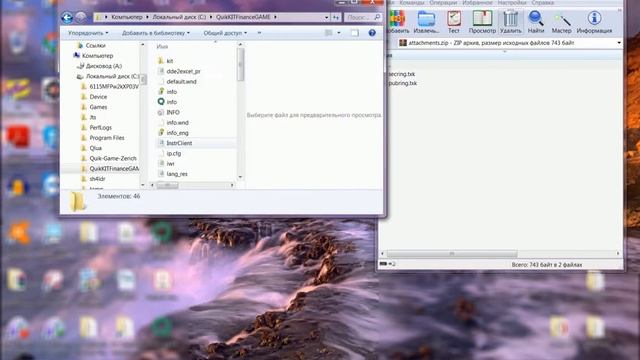This screenshot has width=640, height=360.
Task: Select the Program Files folder in the tree
Action: pos(107,138)
